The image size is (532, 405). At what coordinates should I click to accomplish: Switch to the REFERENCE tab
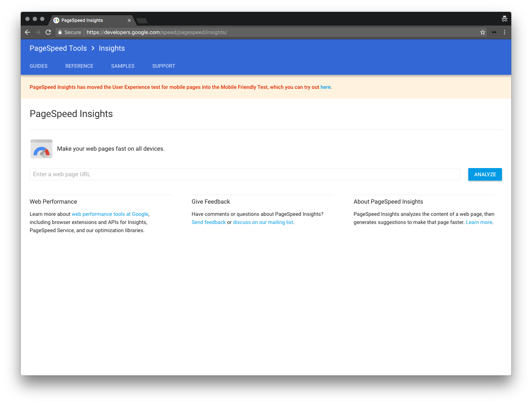tap(79, 66)
